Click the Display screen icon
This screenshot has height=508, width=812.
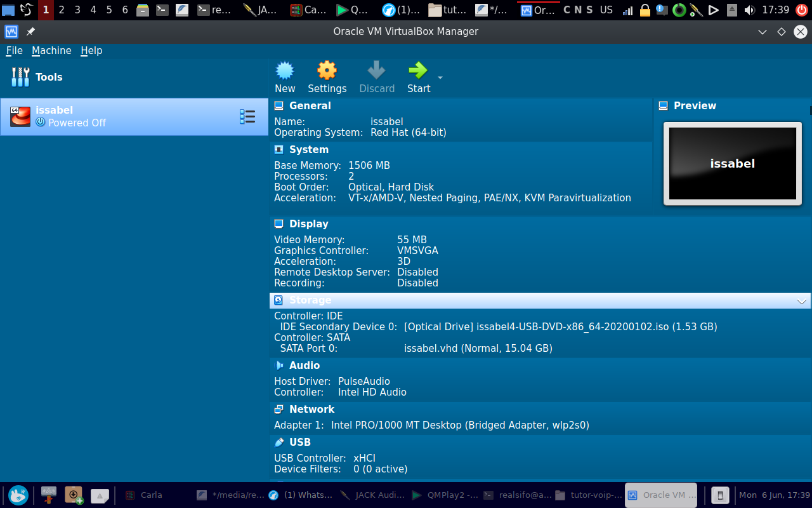tap(279, 224)
